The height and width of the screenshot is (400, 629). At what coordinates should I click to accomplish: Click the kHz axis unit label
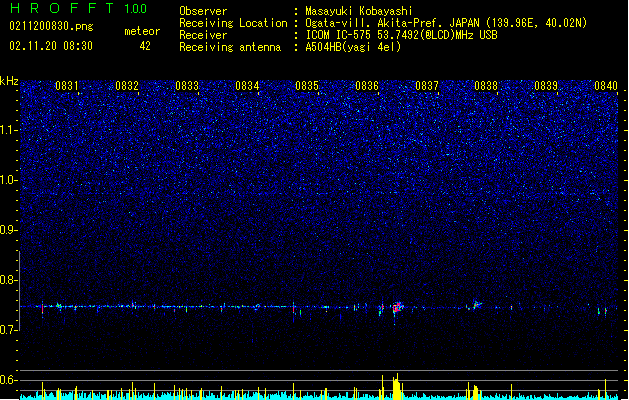coord(9,81)
